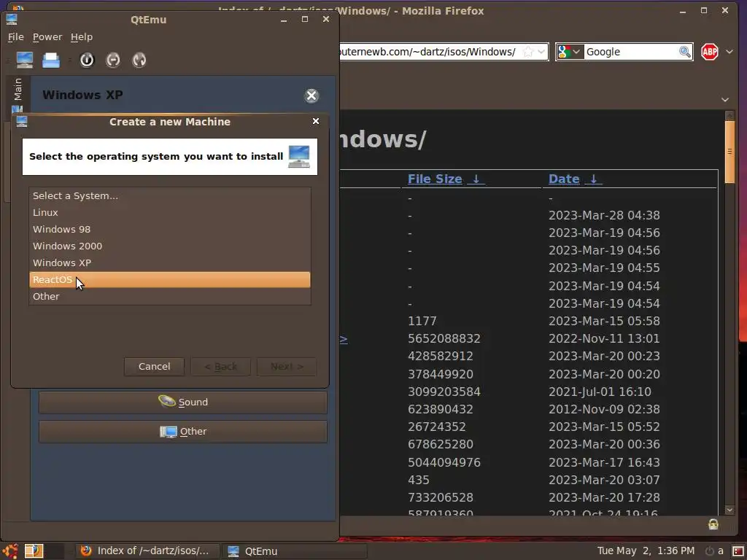The height and width of the screenshot is (560, 747).
Task: Select the 'Select a System...' entry
Action: tap(169, 195)
